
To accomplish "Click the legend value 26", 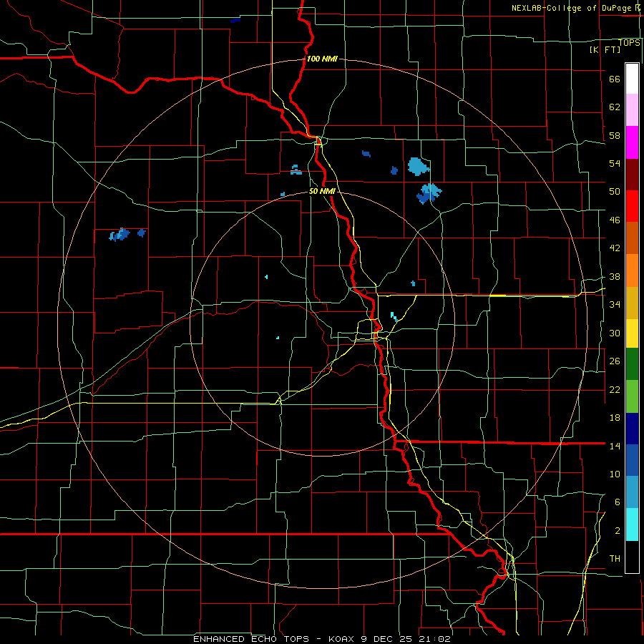I will [615, 361].
